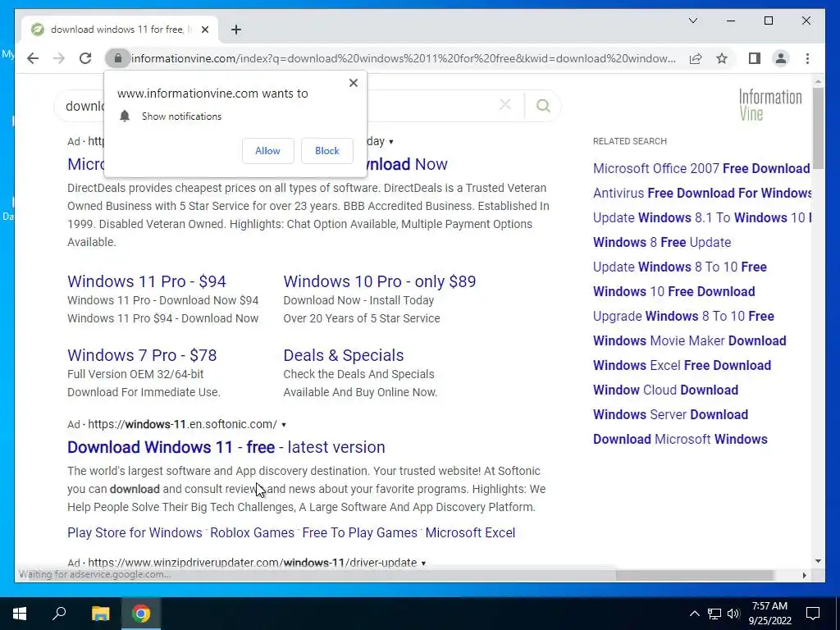
Task: Open 'Windows Server Download' related search
Action: [670, 414]
